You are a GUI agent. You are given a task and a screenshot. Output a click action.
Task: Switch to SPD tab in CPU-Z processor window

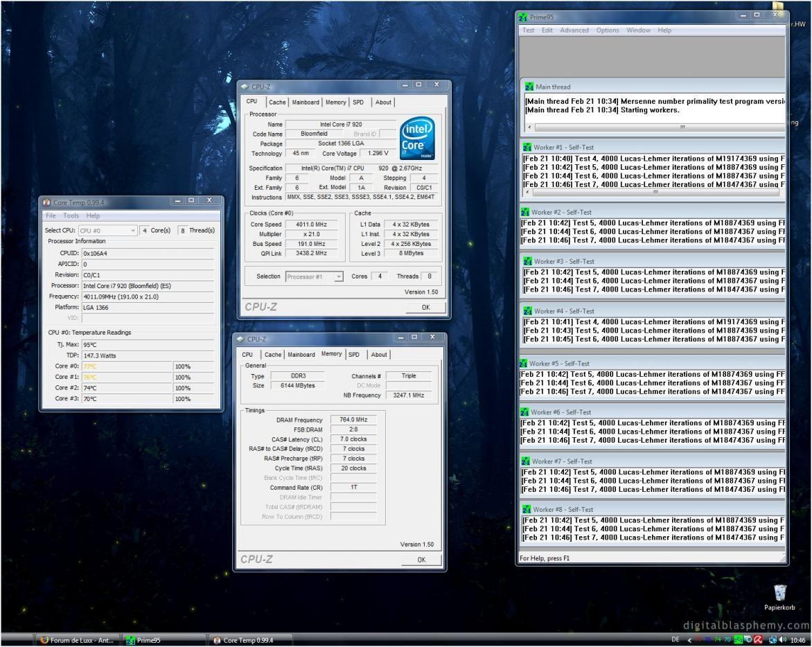pyautogui.click(x=358, y=103)
